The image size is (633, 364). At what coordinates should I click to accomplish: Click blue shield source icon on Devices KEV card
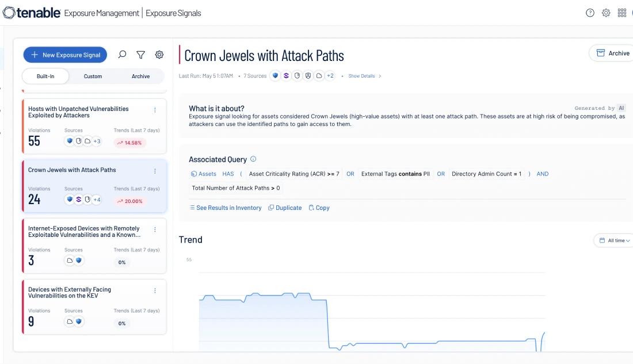click(x=79, y=321)
